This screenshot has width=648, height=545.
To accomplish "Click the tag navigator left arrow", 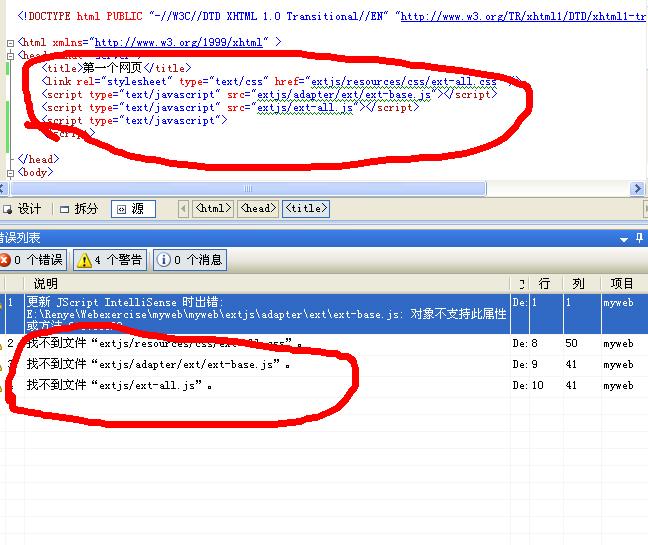I will point(183,209).
